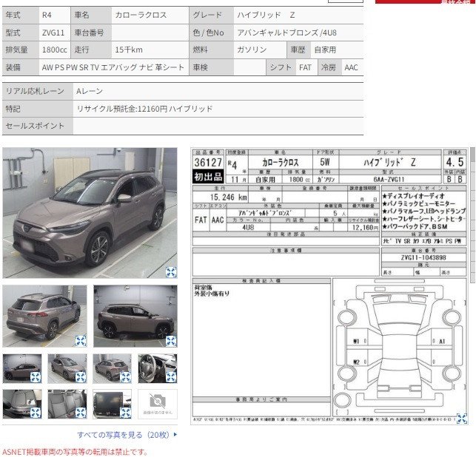Open the rear three-quarter view photo
The image size is (476, 457).
click(x=44, y=316)
